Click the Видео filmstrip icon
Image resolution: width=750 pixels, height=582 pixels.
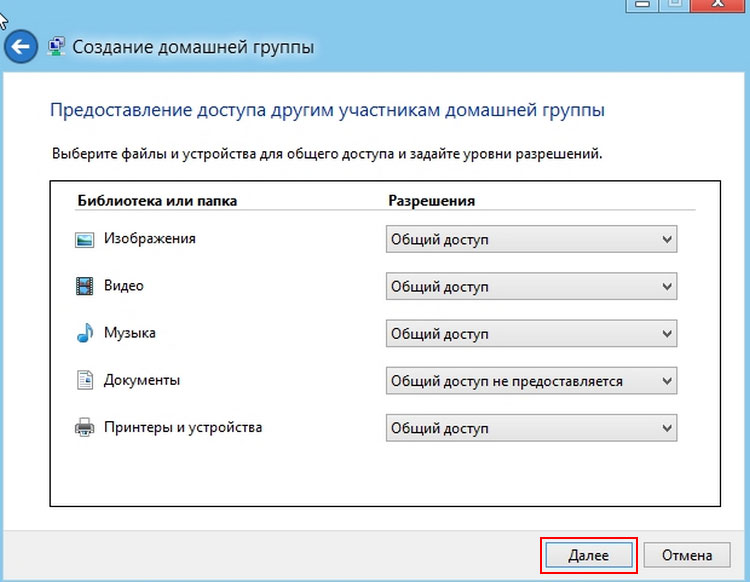click(x=84, y=287)
